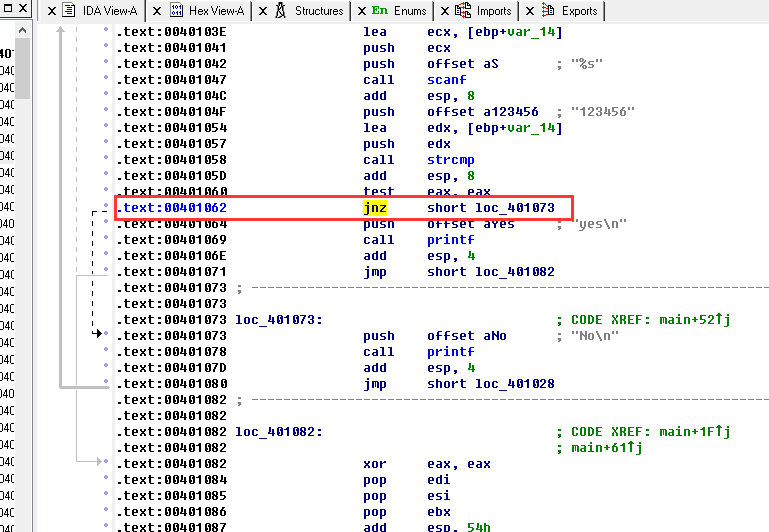Click the green Enums 'En' icon
The height and width of the screenshot is (532, 769).
(379, 11)
